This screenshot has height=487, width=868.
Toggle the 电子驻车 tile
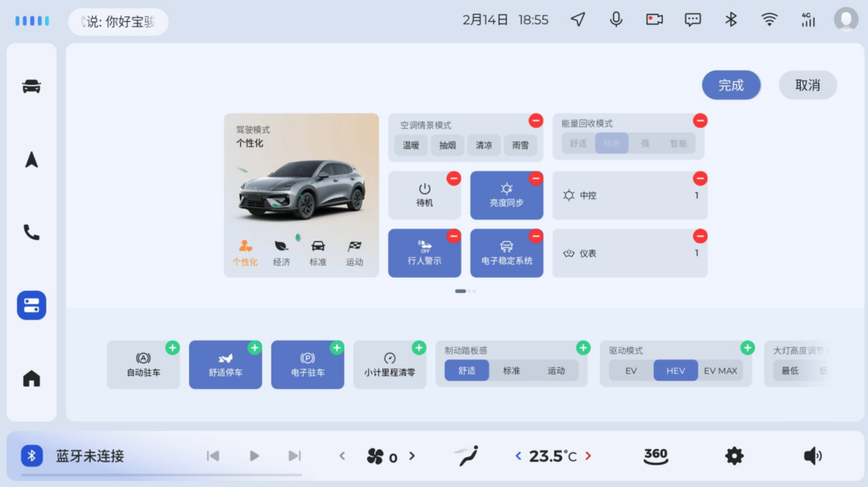307,365
